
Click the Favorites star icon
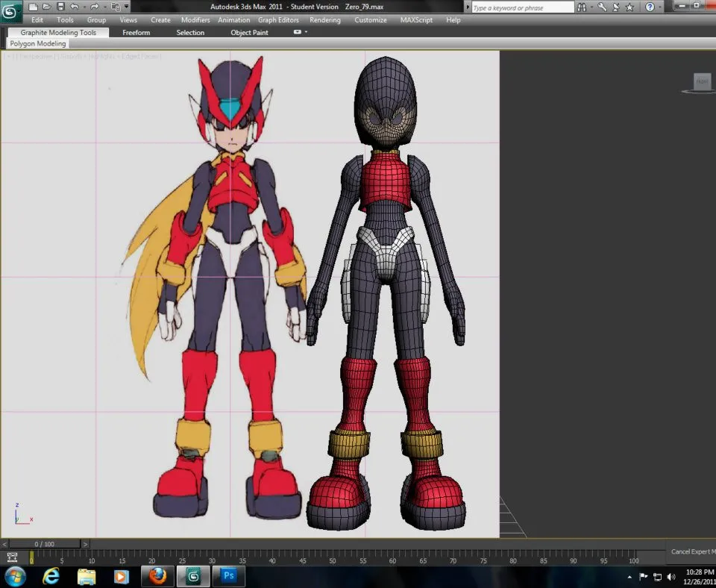pos(630,7)
